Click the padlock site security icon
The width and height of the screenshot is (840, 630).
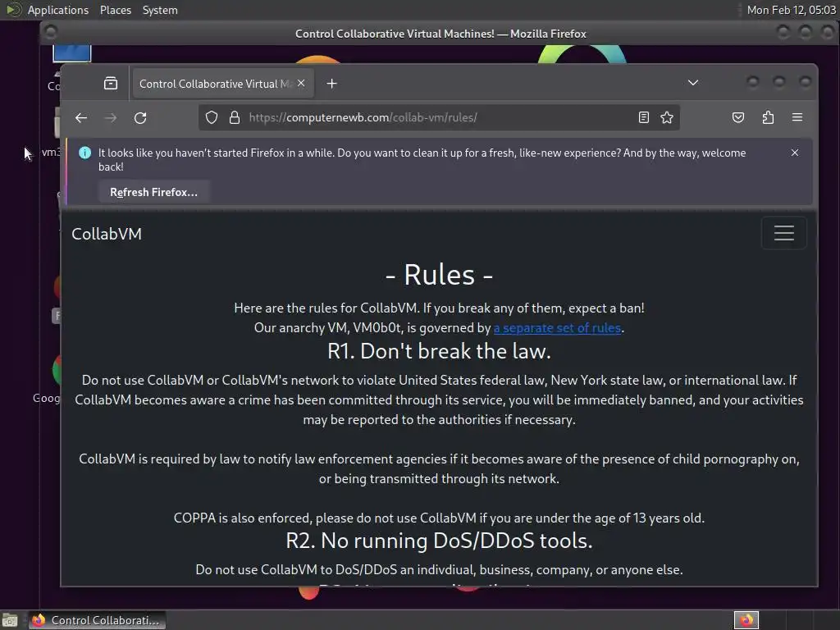235,117
